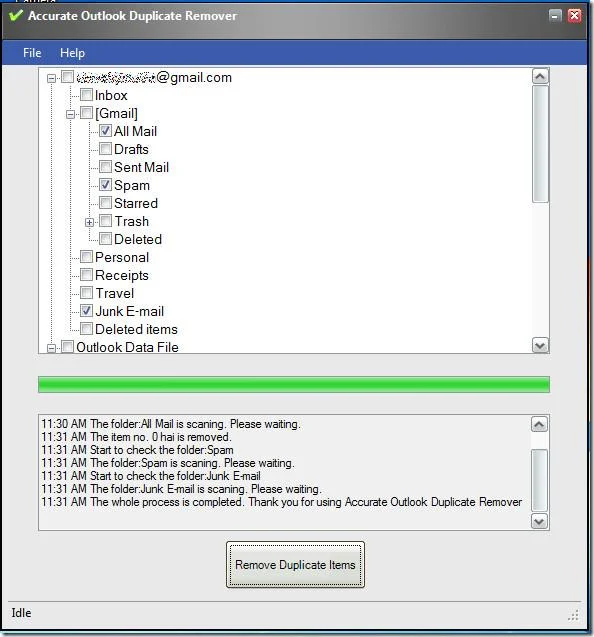Check the Receipts folder checkbox

[86, 275]
